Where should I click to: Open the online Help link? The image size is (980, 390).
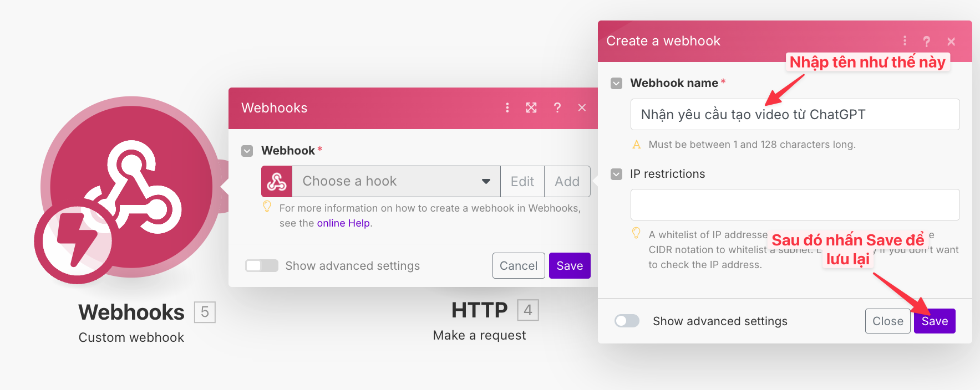click(x=343, y=223)
